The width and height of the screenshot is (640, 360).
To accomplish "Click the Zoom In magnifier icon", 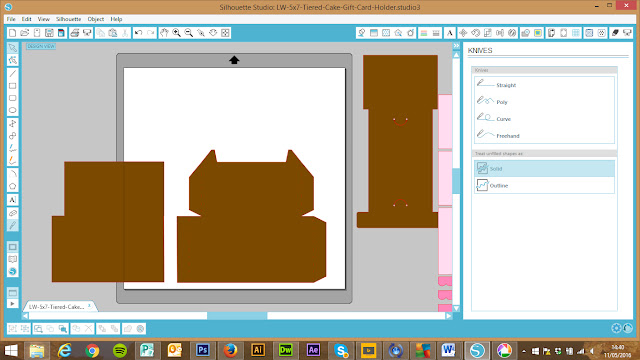I will (x=176, y=33).
